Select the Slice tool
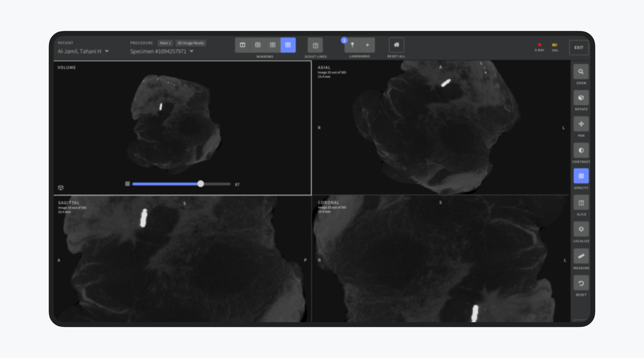 click(x=581, y=203)
